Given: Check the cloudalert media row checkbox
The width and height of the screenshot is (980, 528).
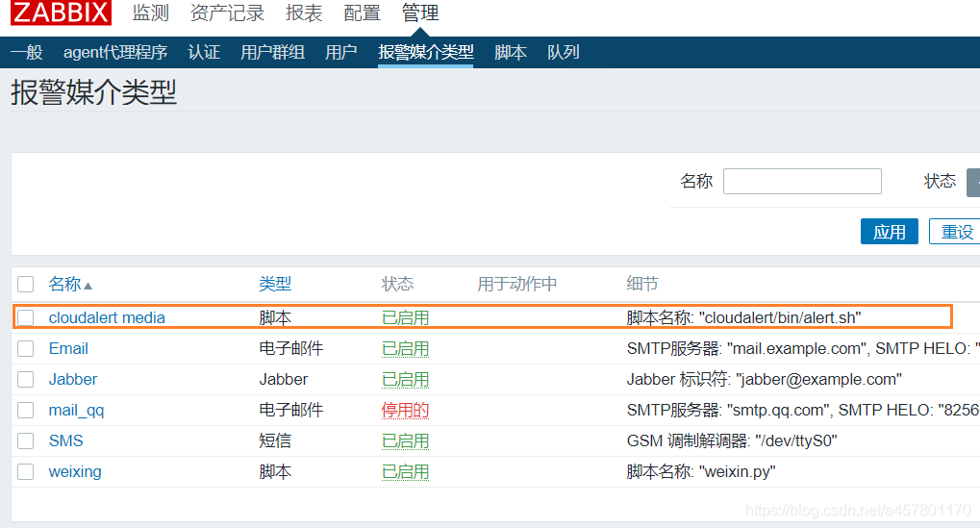Looking at the screenshot, I should coord(26,317).
